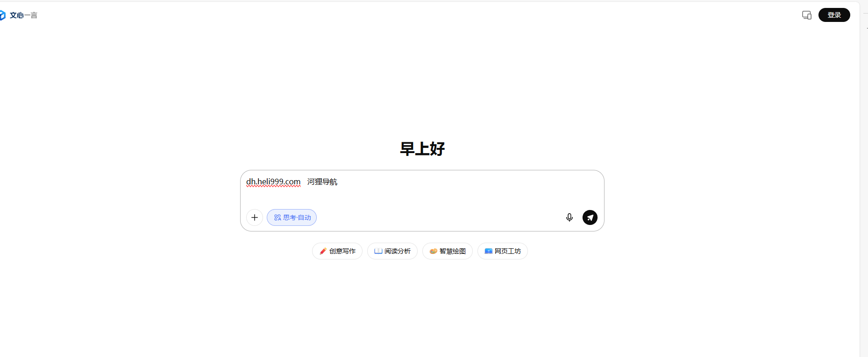Viewport: 868px width, 357px height.
Task: Click the 河狸导航 text in input
Action: pyautogui.click(x=322, y=182)
